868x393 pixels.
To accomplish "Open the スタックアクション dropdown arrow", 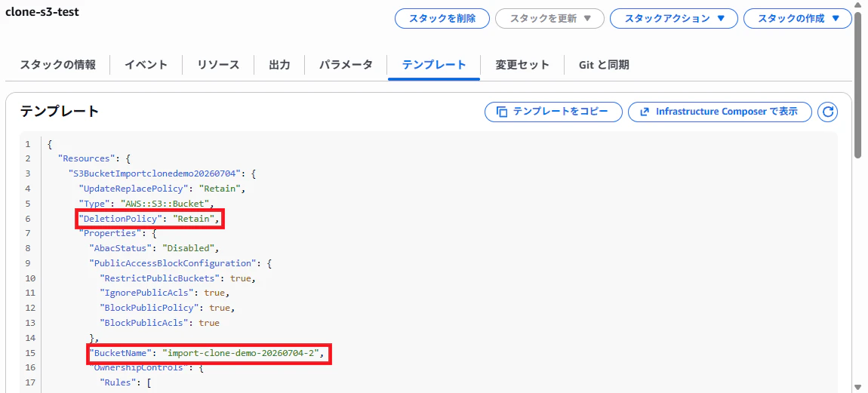I will 720,18.
